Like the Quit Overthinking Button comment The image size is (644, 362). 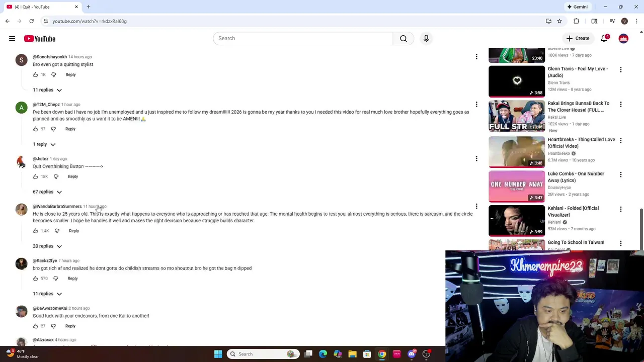click(35, 176)
